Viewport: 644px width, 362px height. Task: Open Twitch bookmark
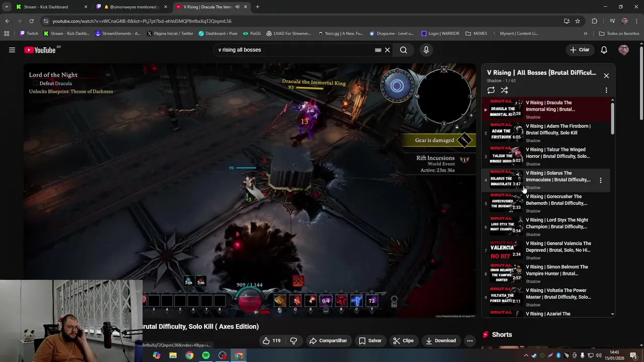(x=29, y=34)
